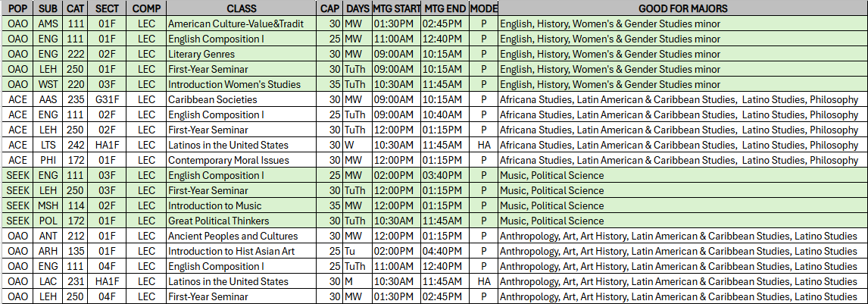The height and width of the screenshot is (304, 868).
Task: Click the Caribbean Societies class cell
Action: tap(242, 99)
